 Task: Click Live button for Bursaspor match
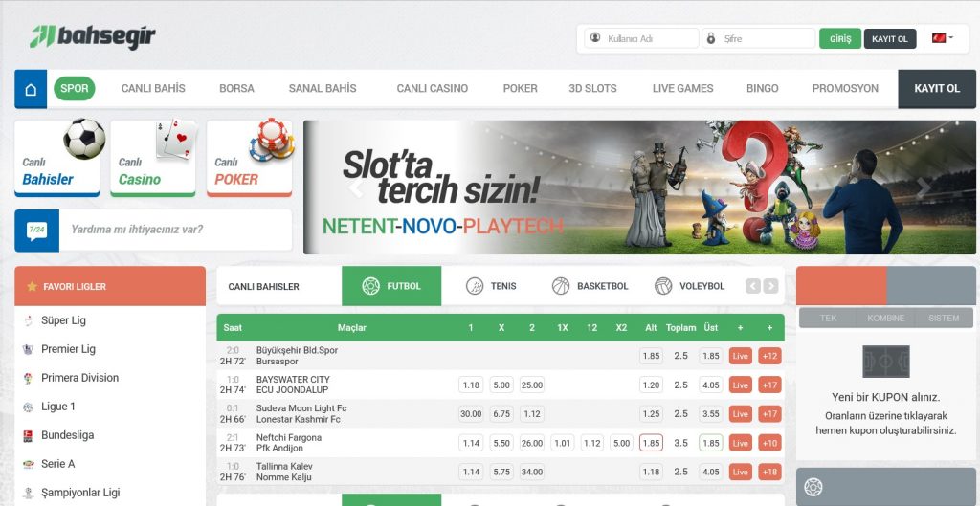741,356
